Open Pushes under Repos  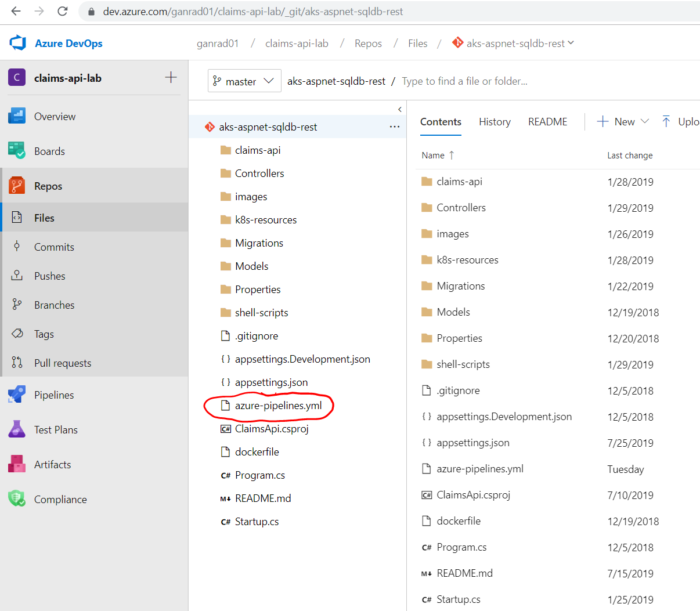point(94,276)
